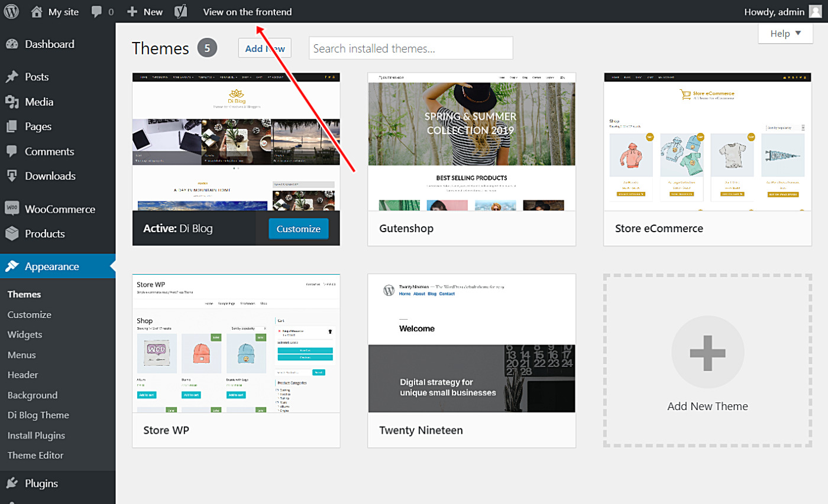
Task: Open Menus submenu item
Action: click(x=22, y=355)
